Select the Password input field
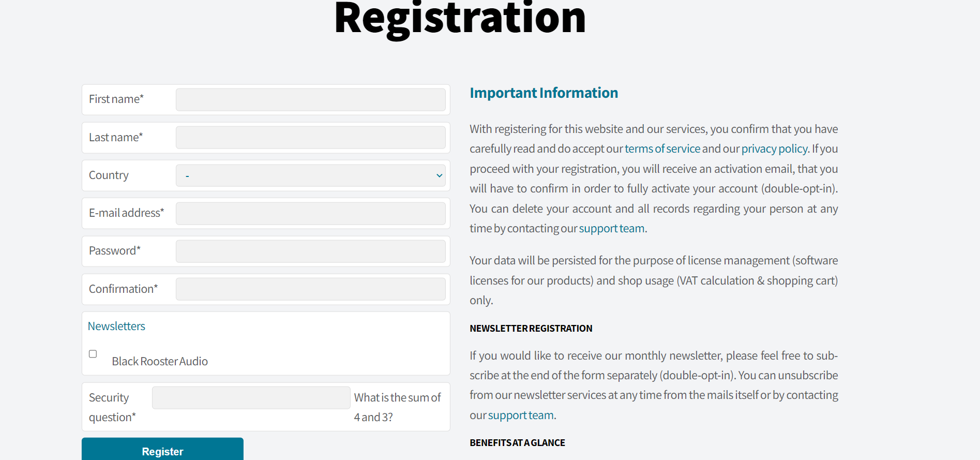Viewport: 980px width, 460px height. coord(310,251)
